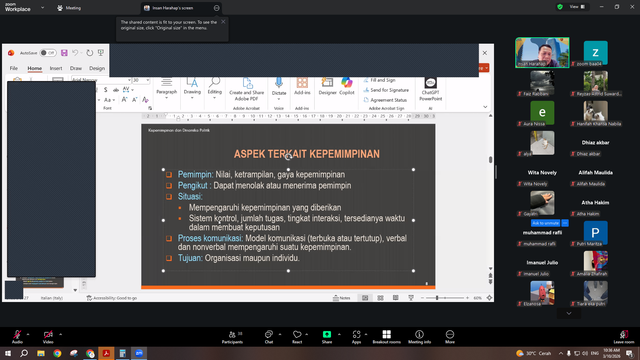Open the File menu tab
This screenshot has height=360, width=640.
pyautogui.click(x=13, y=68)
